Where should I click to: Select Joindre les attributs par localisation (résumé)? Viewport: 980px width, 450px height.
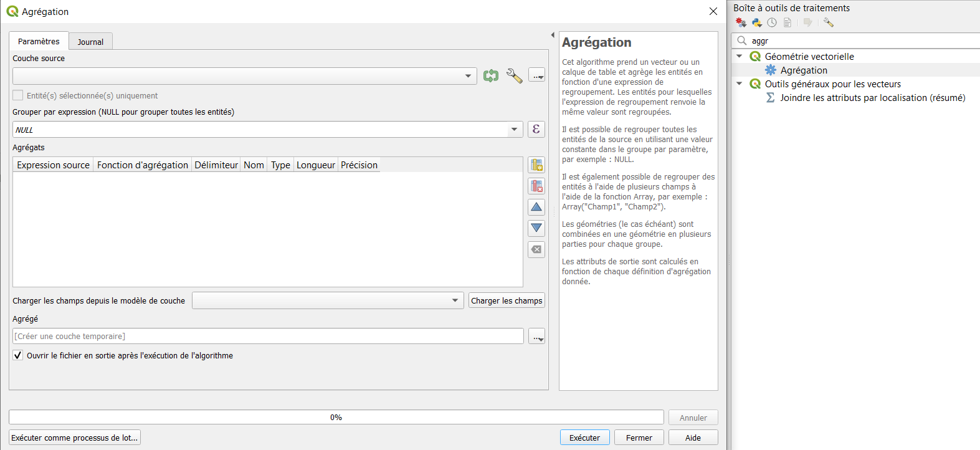pyautogui.click(x=873, y=97)
